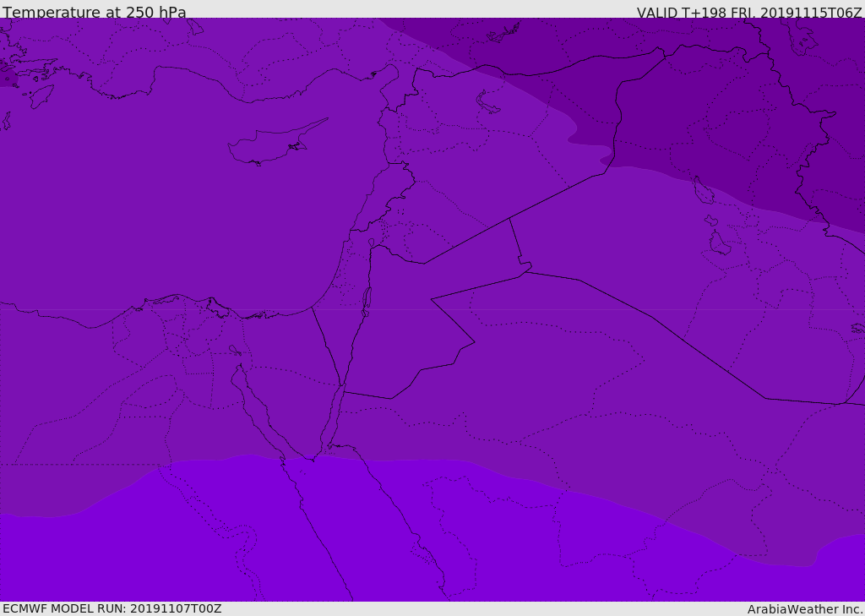Screen dimensions: 865x616
Task: Click the 'Temperature at 250 hPa' title
Action: coord(95,12)
